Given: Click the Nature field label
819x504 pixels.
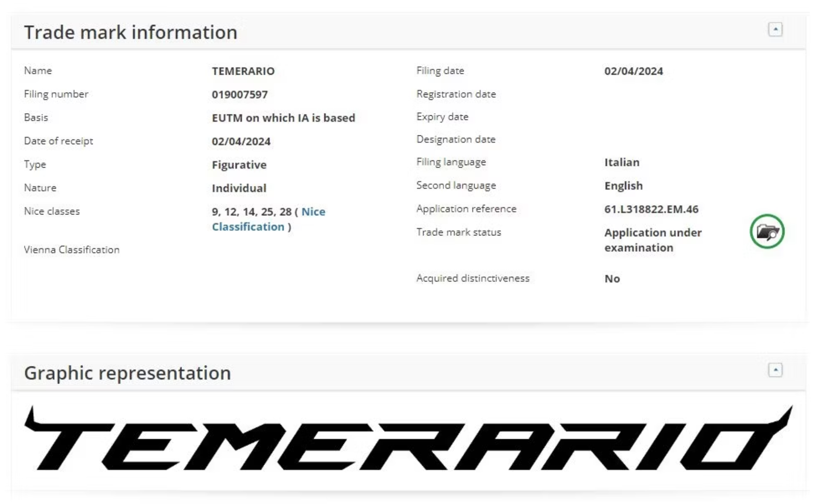Looking at the screenshot, I should pos(40,188).
